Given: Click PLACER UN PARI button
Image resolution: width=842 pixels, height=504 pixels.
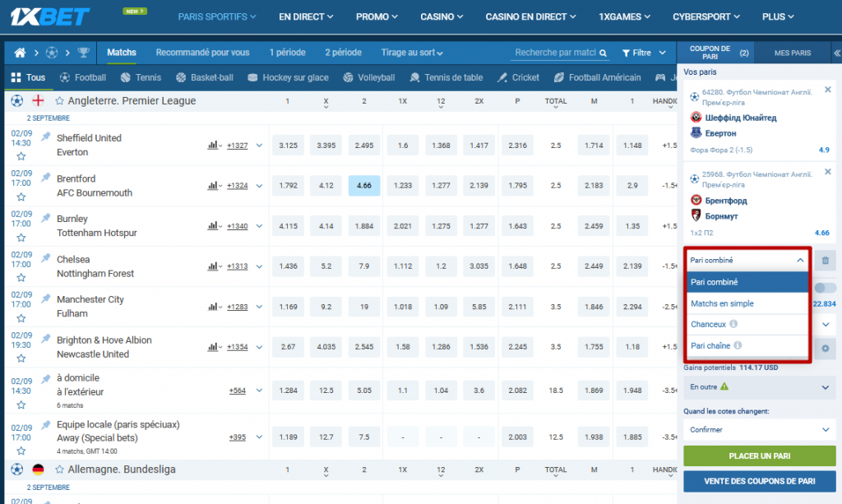Looking at the screenshot, I should tap(759, 455).
